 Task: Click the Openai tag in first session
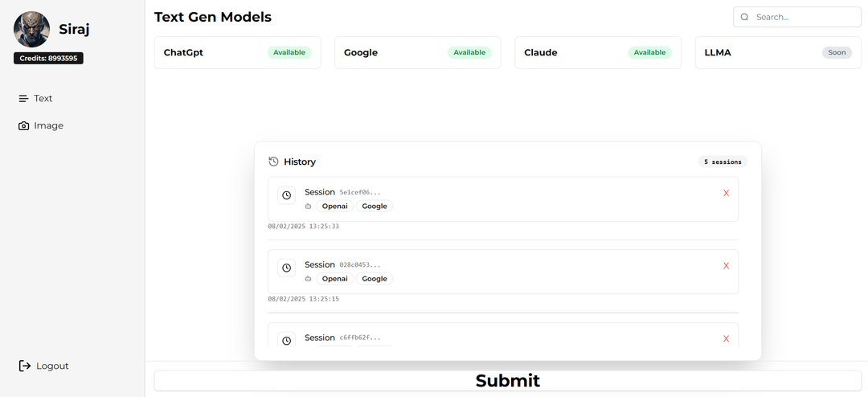[x=334, y=206]
